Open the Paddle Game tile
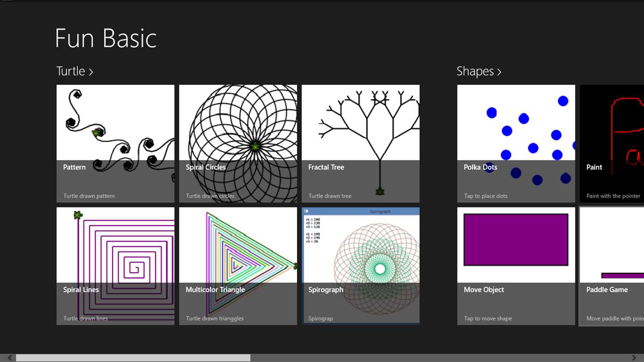 (612, 266)
